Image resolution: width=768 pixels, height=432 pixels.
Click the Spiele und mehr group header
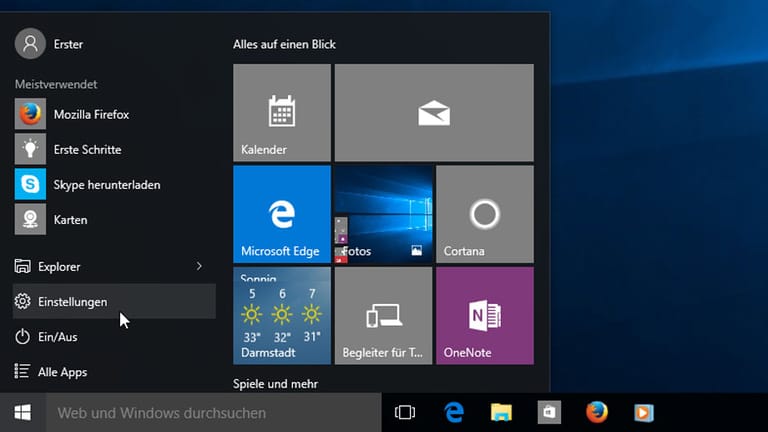(x=275, y=384)
